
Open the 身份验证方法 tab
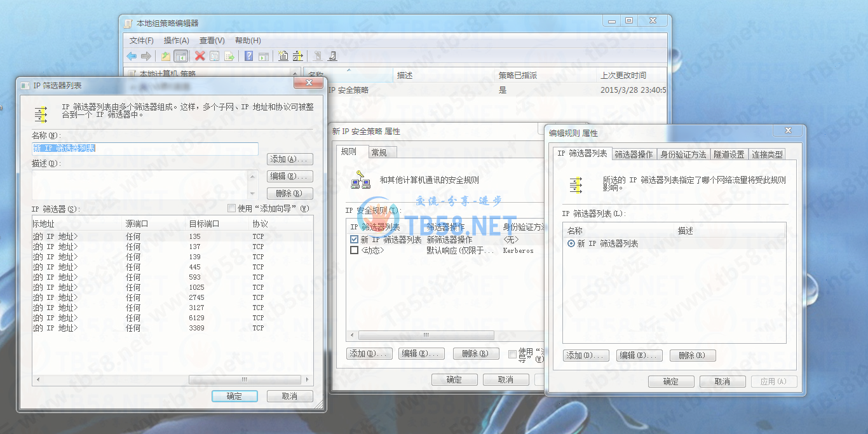point(683,154)
